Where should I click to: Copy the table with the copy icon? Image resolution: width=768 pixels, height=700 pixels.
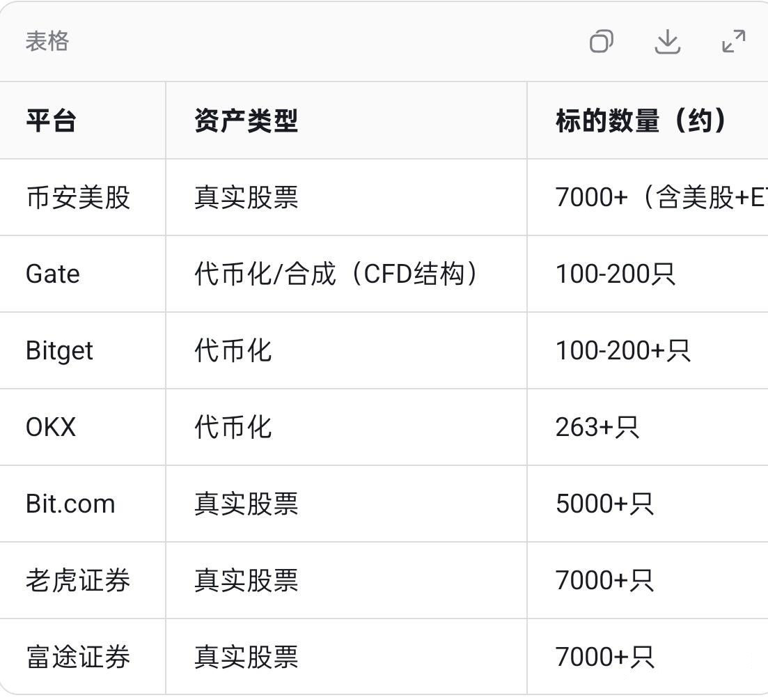point(602,41)
